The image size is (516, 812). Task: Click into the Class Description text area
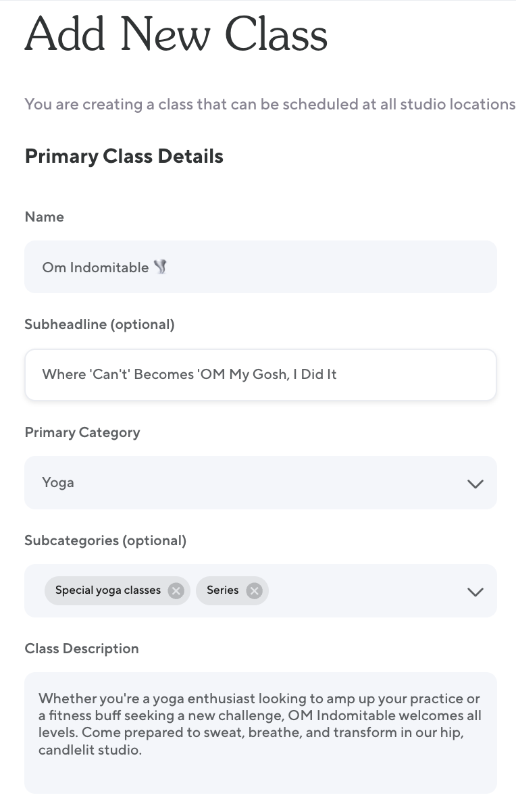pos(261,732)
